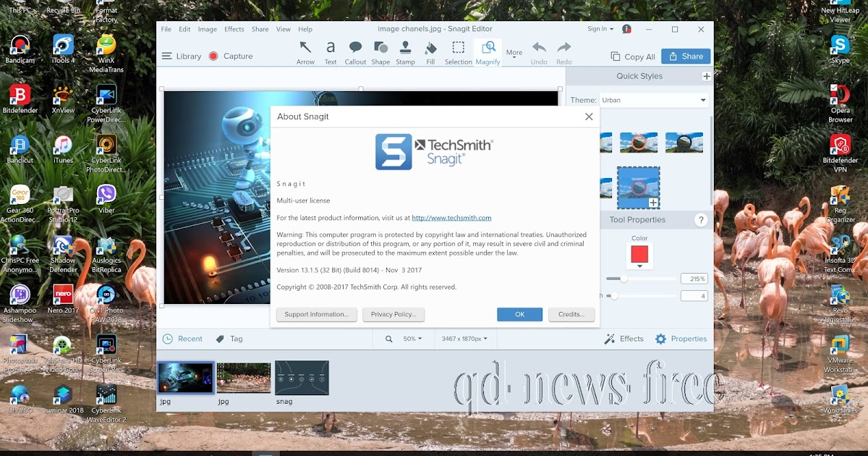Open the Privacy Policy... button
868x456 pixels.
tap(393, 314)
